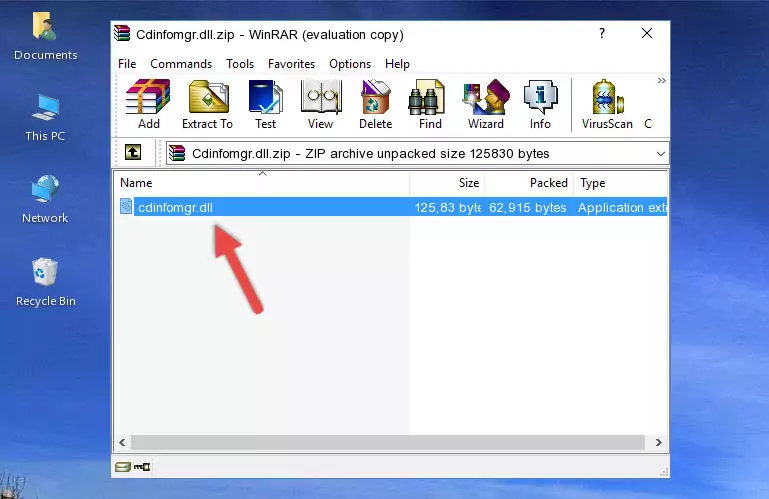Select the Recycle Bin desktop icon
This screenshot has height=499, width=769.
[x=45, y=282]
